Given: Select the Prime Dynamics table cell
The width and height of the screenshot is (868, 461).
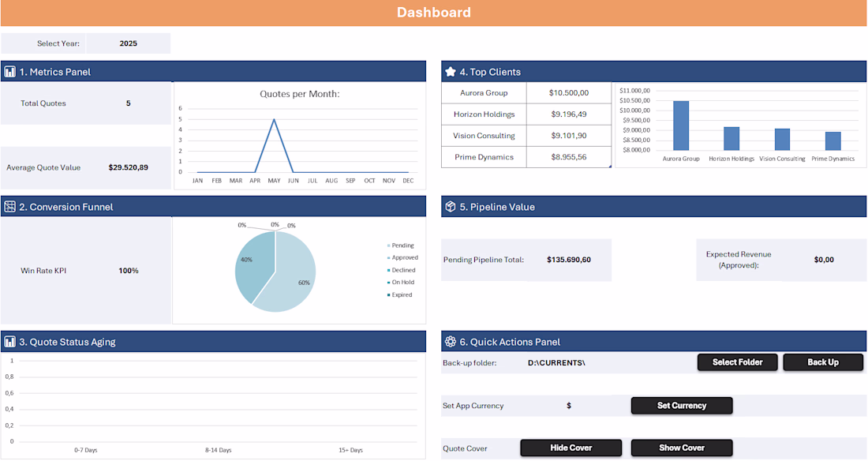Looking at the screenshot, I should coord(484,157).
